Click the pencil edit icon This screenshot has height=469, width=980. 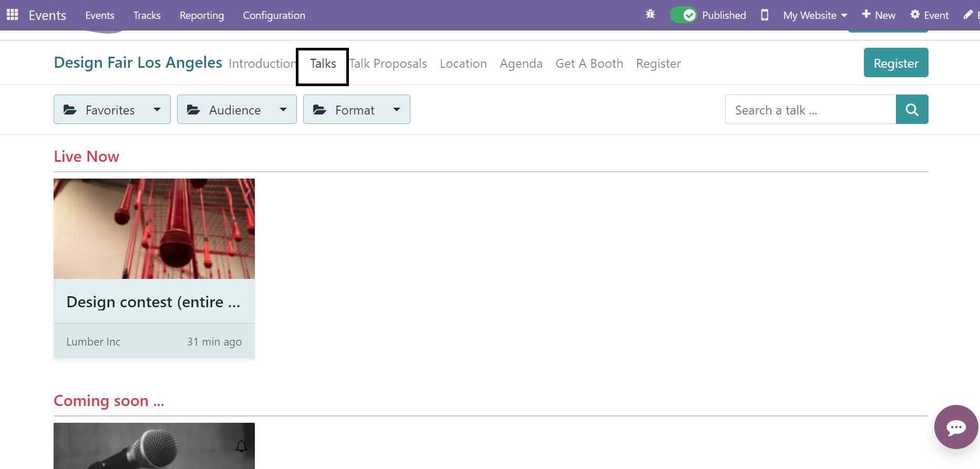(x=968, y=15)
